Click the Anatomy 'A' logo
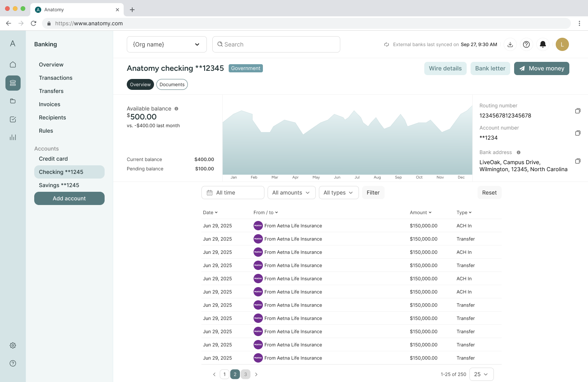The height and width of the screenshot is (382, 588). click(13, 44)
